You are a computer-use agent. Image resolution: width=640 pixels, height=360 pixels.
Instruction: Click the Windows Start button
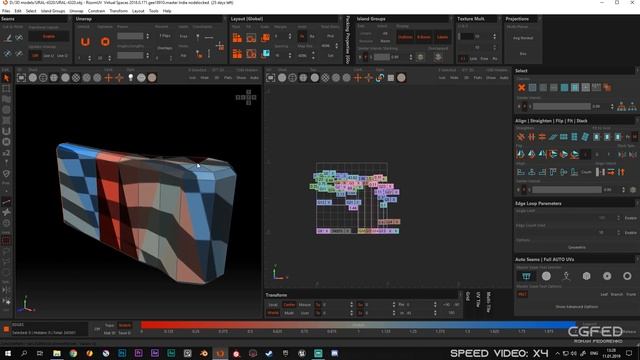pos(7,353)
